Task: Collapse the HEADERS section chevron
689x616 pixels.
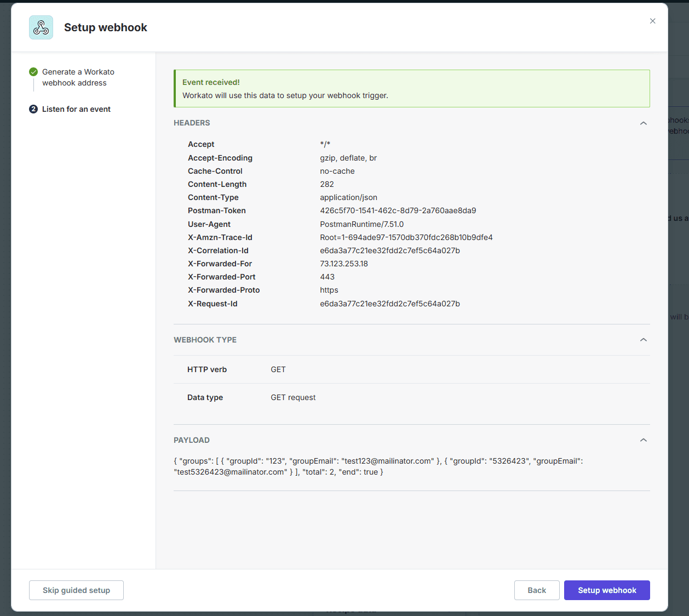Action: (644, 123)
